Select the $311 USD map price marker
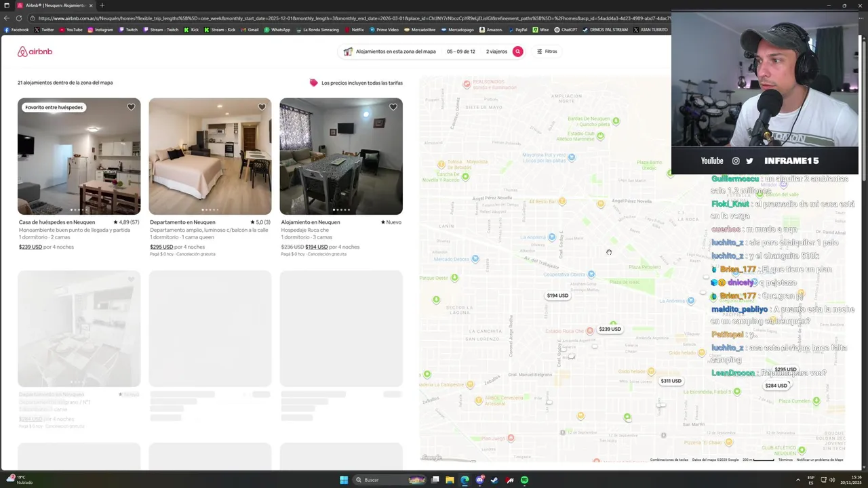 tap(671, 381)
